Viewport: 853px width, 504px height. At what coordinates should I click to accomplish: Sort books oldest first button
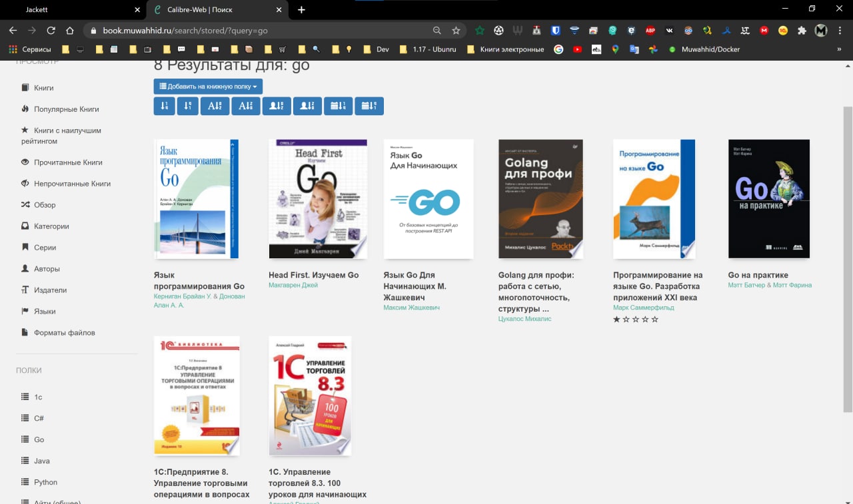coord(188,106)
